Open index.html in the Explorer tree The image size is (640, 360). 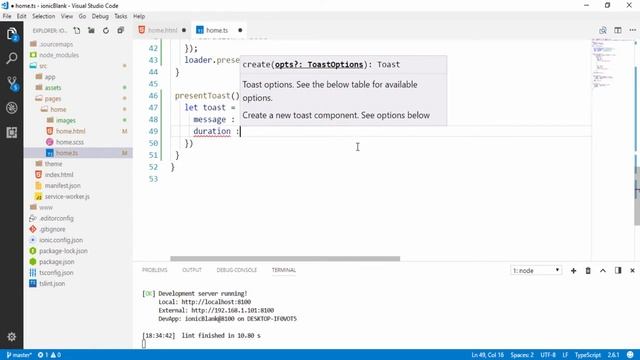59,175
